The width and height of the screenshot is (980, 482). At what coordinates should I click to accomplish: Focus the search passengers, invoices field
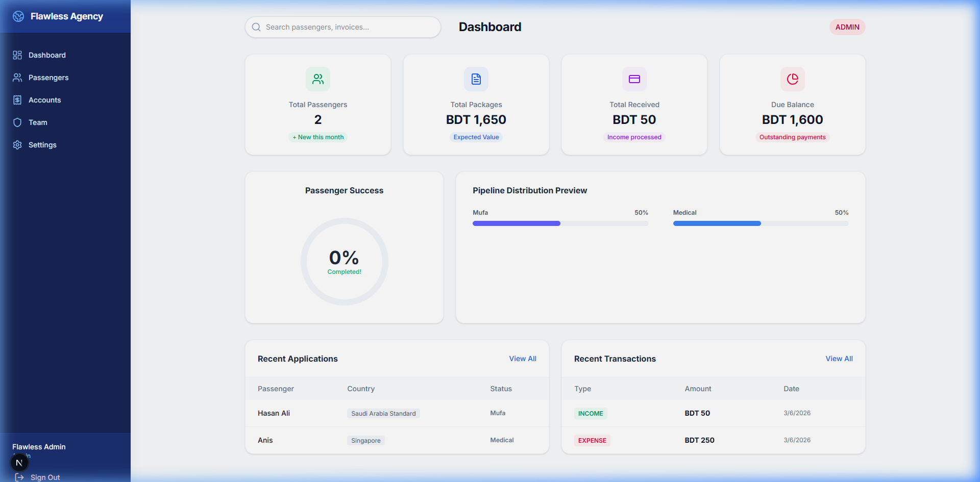tap(350, 27)
